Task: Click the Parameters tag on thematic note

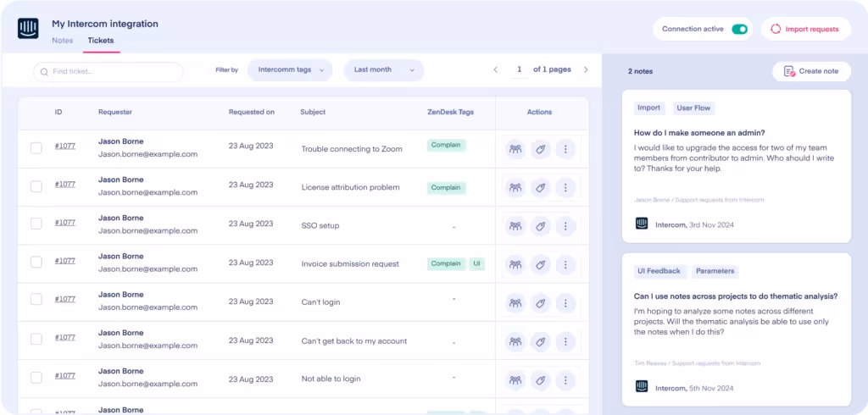Action: pos(715,271)
